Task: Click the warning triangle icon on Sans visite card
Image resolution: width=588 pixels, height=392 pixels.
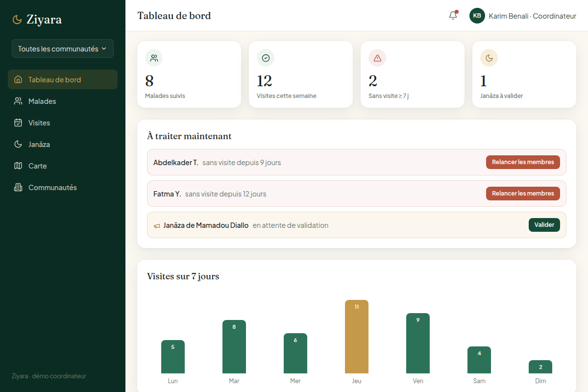Action: tap(377, 58)
